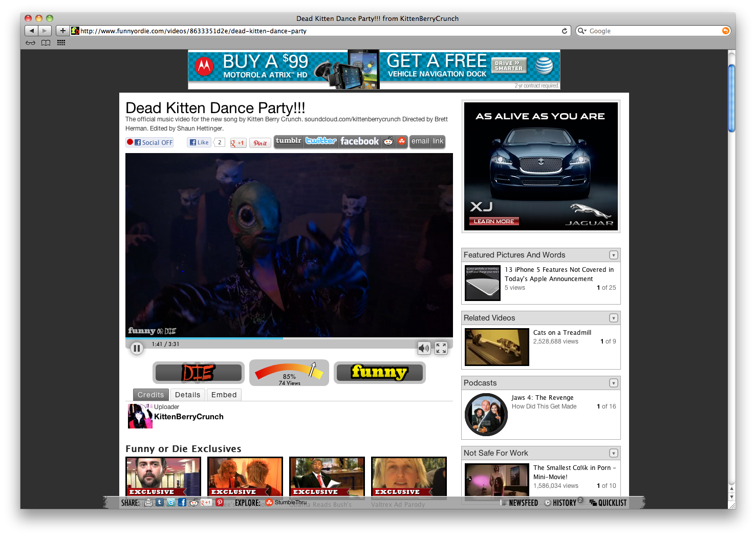Share by email icon in the bottom bar
The image size is (756, 537).
(148, 503)
